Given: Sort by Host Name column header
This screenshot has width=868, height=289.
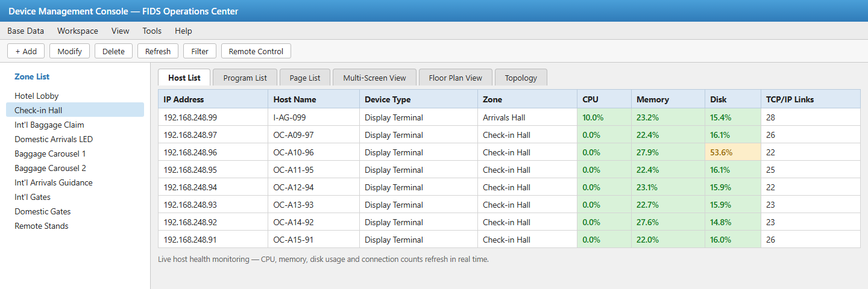Looking at the screenshot, I should [x=314, y=99].
